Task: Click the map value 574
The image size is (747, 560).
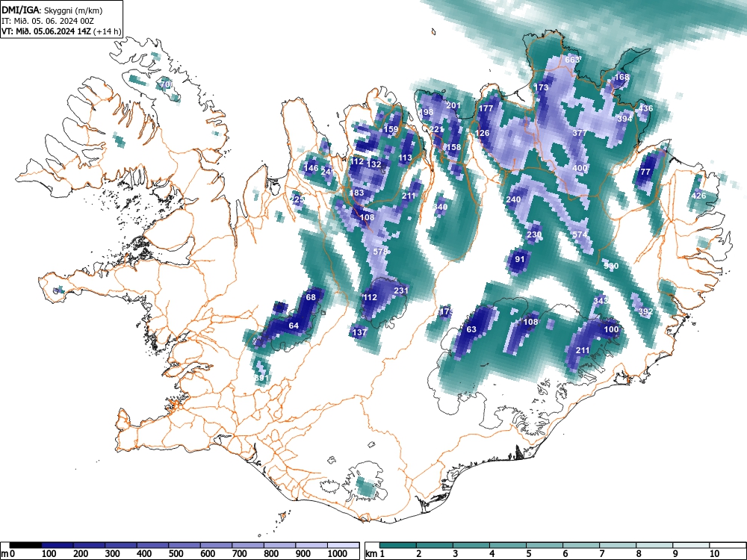Action: tap(580, 234)
